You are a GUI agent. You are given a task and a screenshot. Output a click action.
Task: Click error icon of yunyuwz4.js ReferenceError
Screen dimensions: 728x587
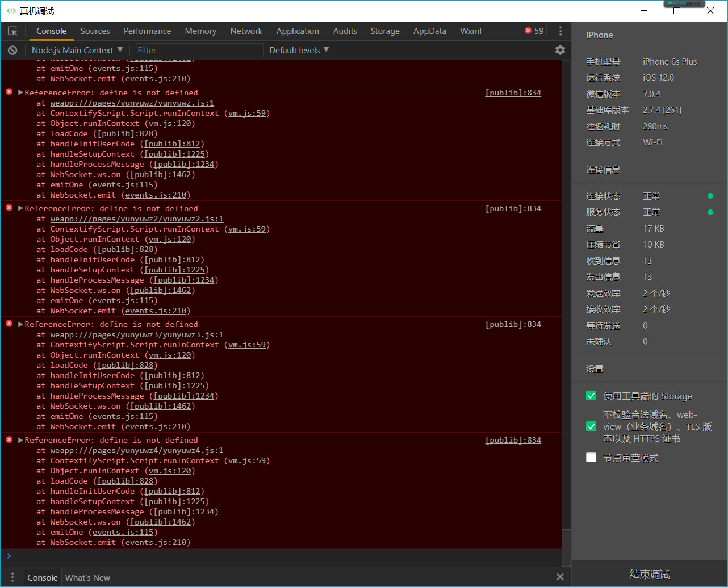tap(9, 439)
